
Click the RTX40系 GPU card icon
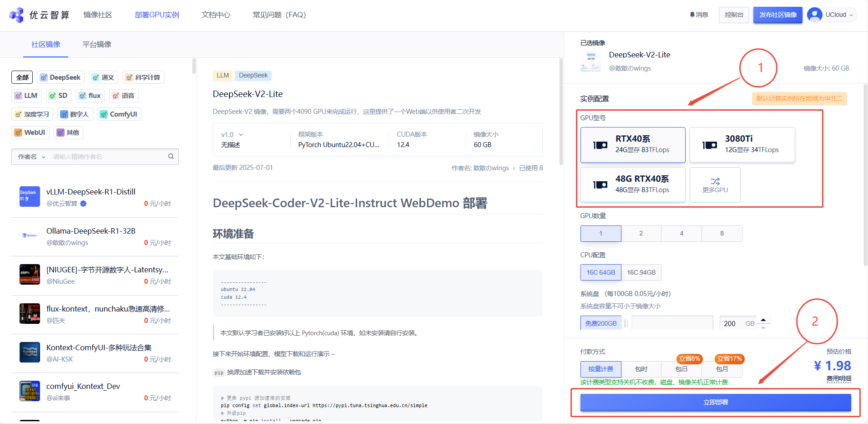pos(600,145)
